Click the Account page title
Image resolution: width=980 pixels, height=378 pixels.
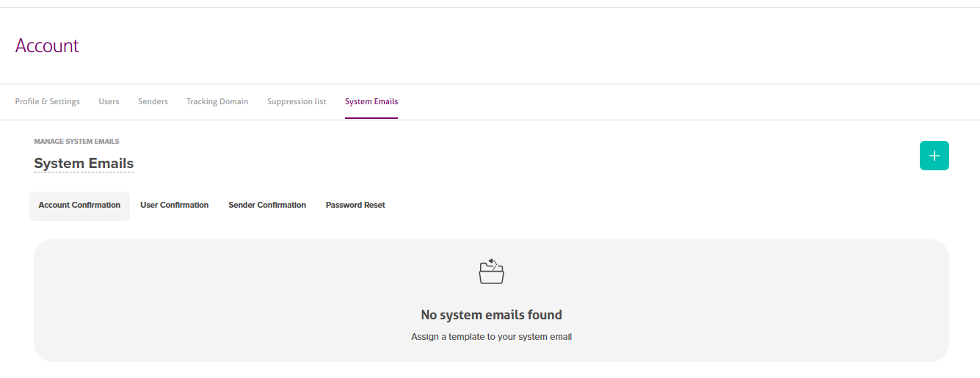[x=47, y=46]
